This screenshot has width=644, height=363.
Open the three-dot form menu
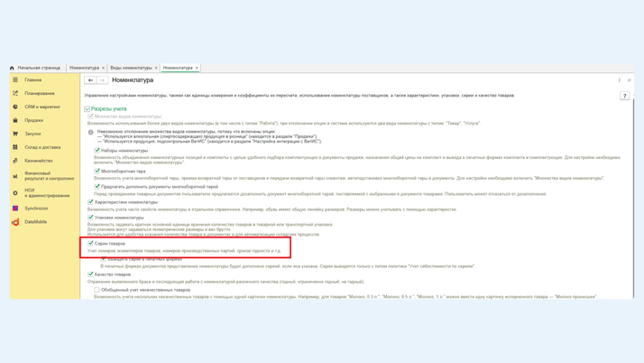coord(620,80)
